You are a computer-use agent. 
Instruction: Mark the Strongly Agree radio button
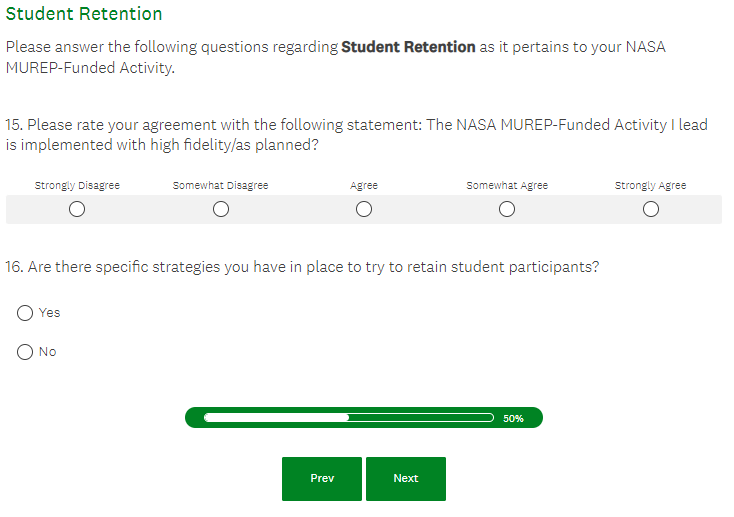click(x=651, y=209)
